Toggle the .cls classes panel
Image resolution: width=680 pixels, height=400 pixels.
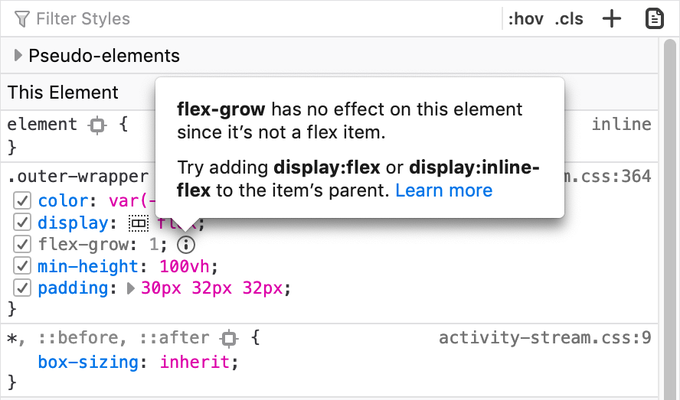click(x=569, y=19)
